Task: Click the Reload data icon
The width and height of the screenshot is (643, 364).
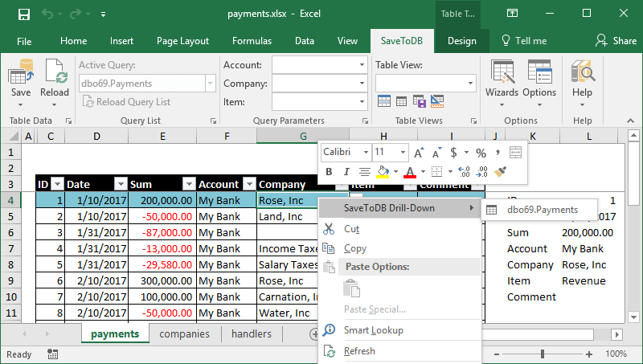Action: [55, 72]
